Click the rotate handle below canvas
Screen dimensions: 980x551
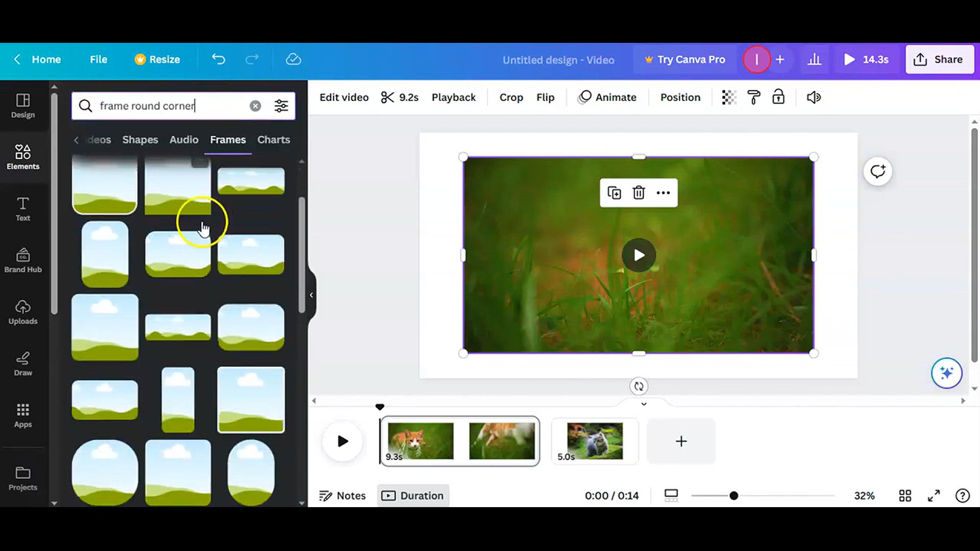click(639, 386)
